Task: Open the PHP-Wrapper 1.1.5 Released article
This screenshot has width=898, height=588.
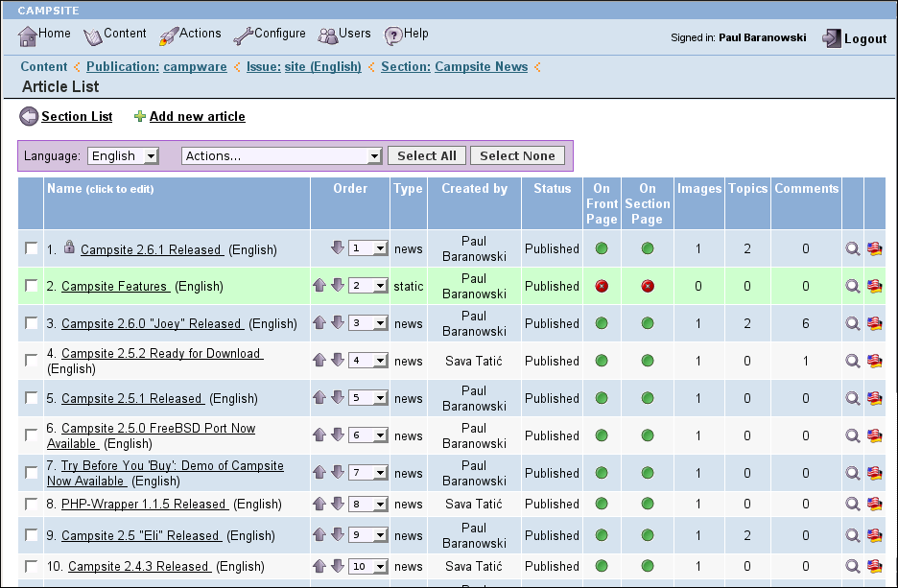Action: pyautogui.click(x=144, y=504)
